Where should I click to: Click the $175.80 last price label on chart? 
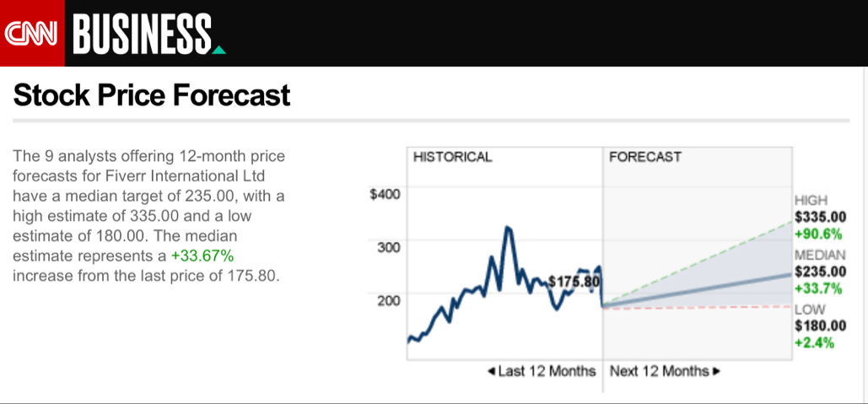pos(573,282)
